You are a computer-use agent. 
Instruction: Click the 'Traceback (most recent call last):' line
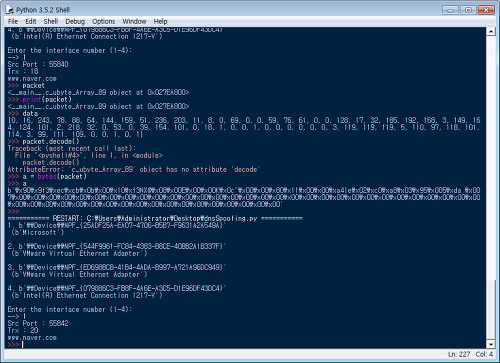point(72,148)
